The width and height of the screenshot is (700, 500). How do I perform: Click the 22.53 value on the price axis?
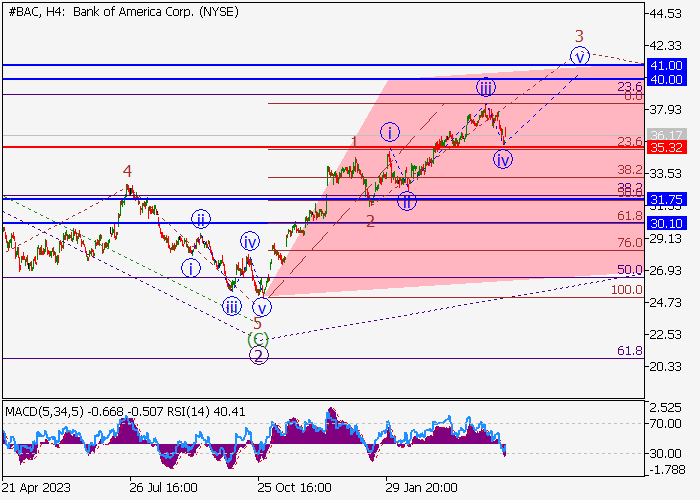[x=666, y=334]
